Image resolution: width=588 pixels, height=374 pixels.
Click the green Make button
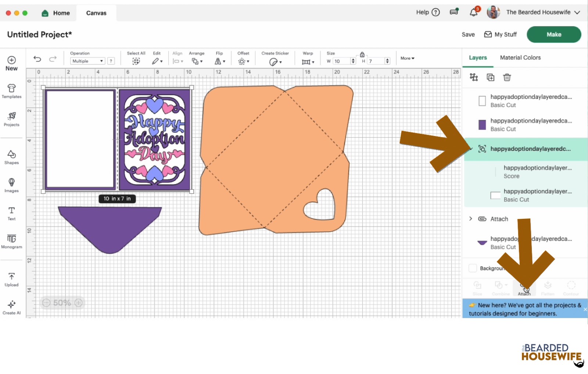click(553, 35)
